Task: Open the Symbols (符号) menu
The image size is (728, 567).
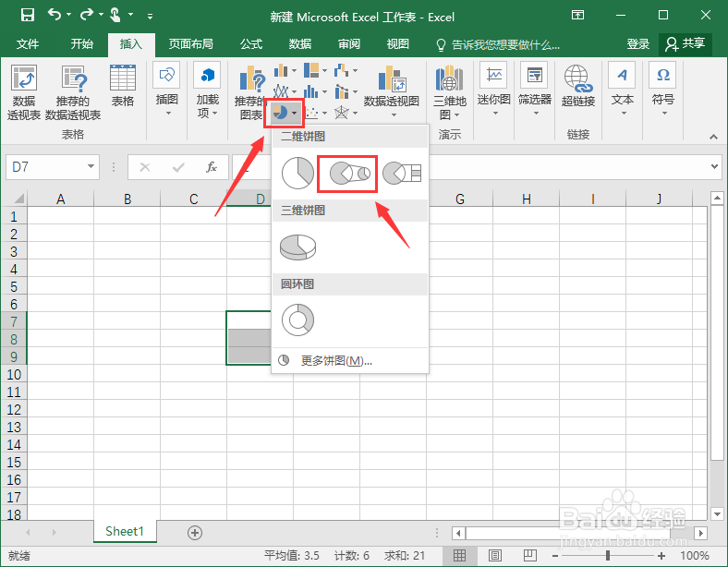Action: click(x=663, y=90)
